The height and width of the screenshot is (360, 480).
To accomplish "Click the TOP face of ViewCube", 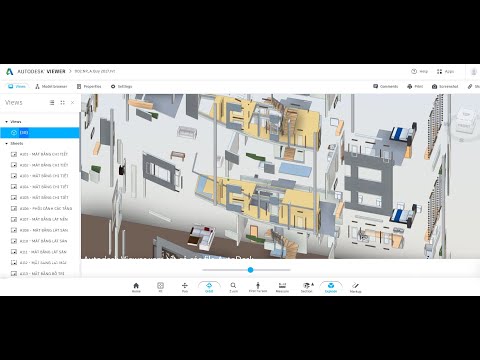I will [465, 115].
